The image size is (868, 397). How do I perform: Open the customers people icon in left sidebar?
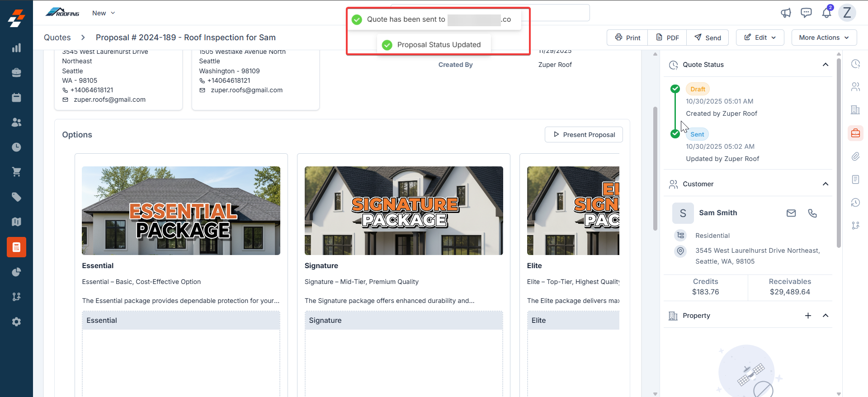[16, 123]
